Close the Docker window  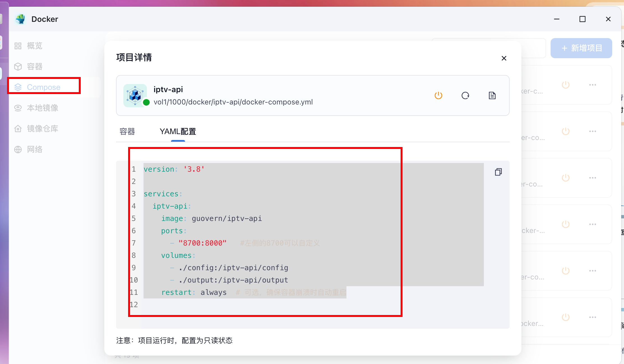pyautogui.click(x=608, y=19)
